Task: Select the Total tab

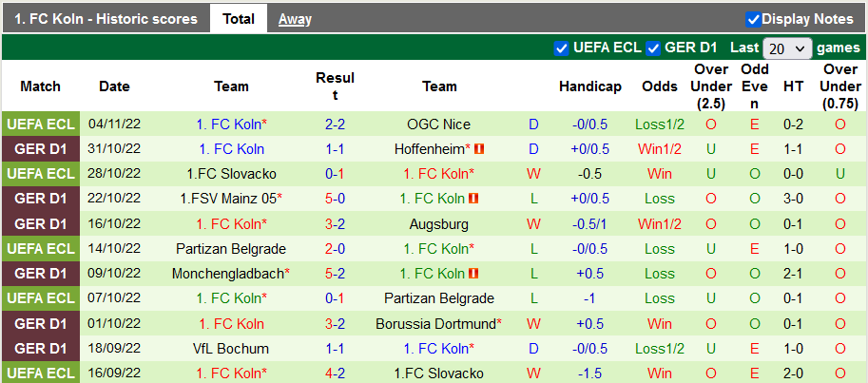Action: click(x=239, y=19)
